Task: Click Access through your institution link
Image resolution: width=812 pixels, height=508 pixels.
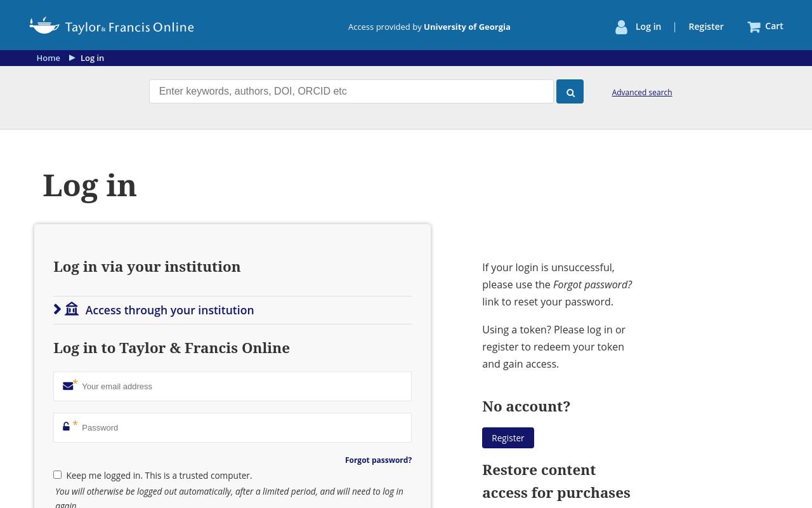Action: click(x=169, y=310)
